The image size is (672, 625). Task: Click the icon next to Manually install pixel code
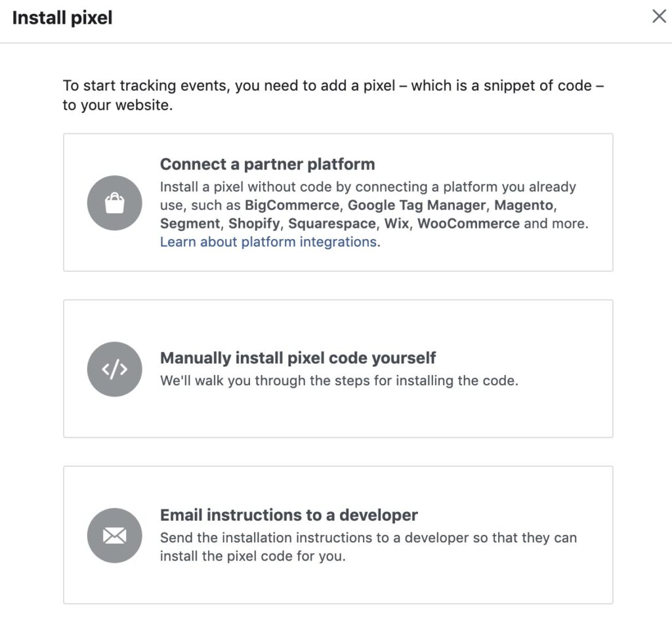(114, 369)
